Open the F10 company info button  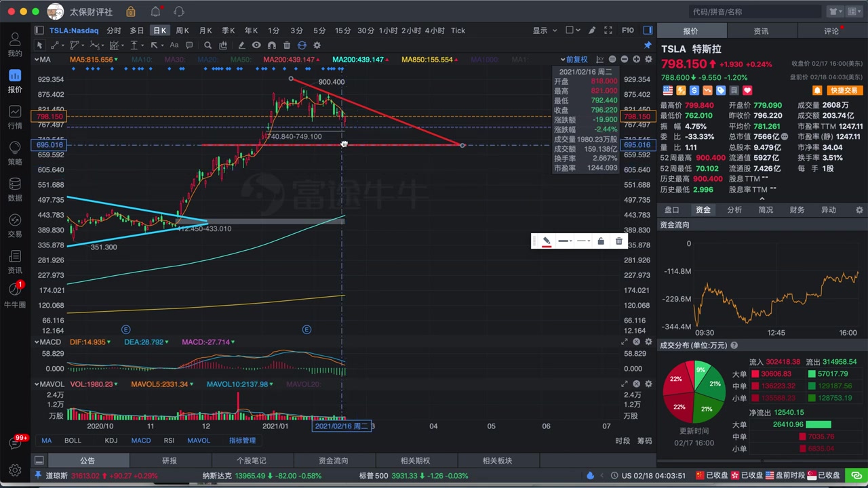[x=628, y=30]
